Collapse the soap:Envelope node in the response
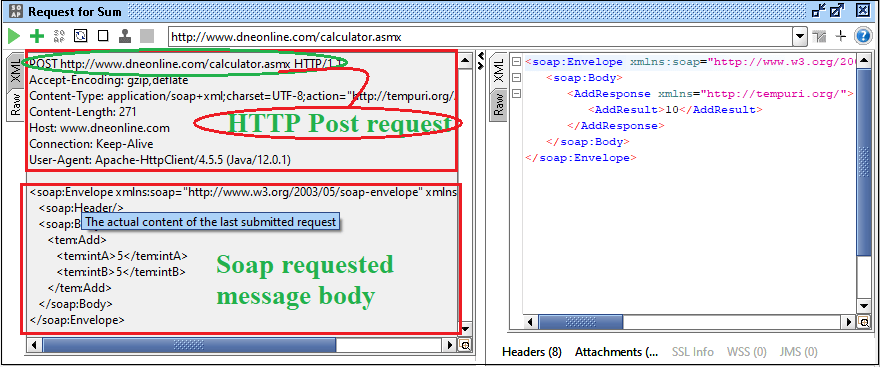The image size is (882, 367). pyautogui.click(x=516, y=62)
